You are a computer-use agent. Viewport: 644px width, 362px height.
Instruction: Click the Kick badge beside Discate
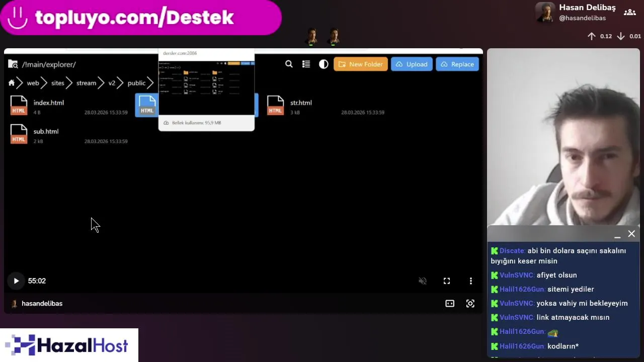pos(494,251)
